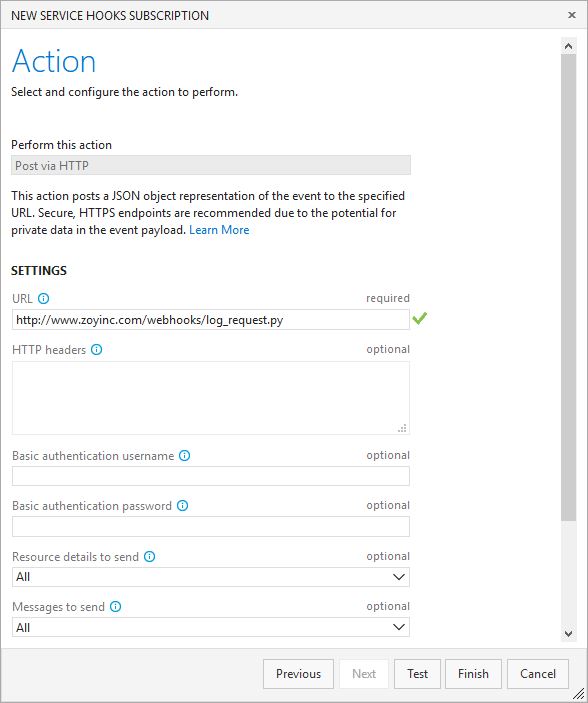Expand the Messages to send dropdown
The height and width of the screenshot is (703, 588).
[211, 627]
